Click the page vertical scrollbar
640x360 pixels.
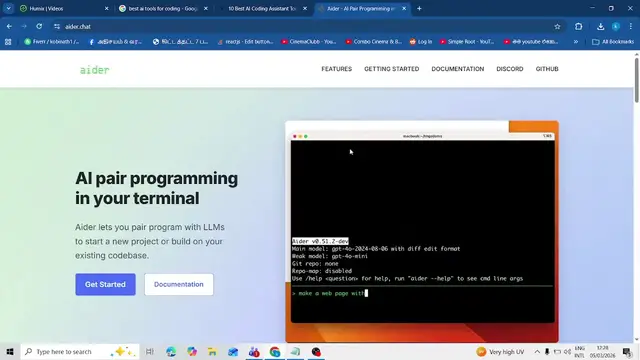tap(636, 80)
